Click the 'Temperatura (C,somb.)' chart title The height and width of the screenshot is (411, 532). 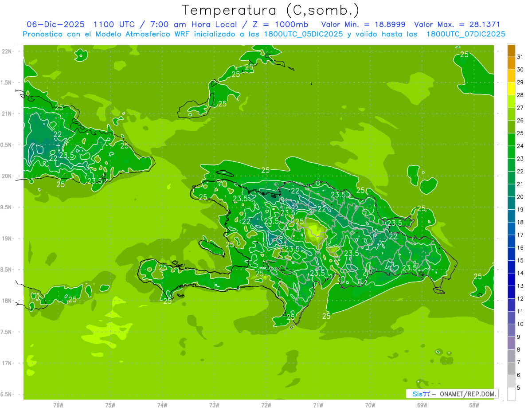click(x=270, y=10)
